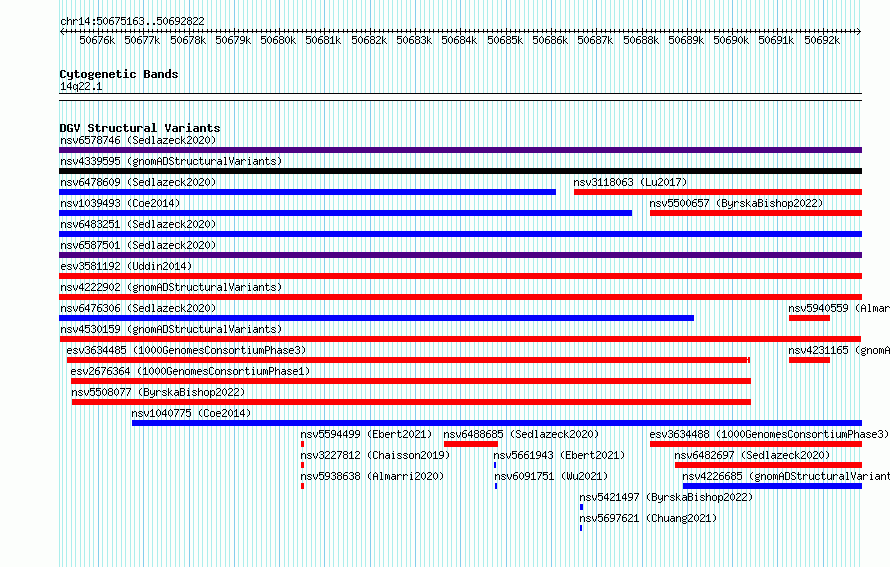Click red bar under nsv6482697

pos(769,465)
